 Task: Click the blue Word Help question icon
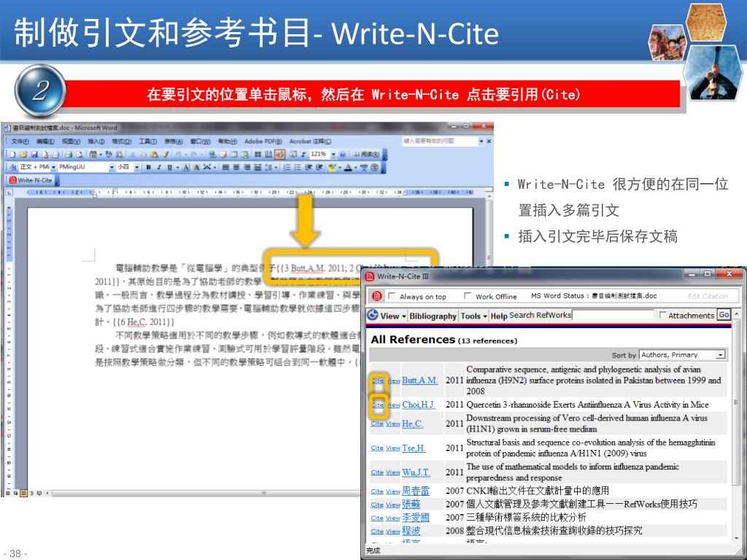(343, 155)
